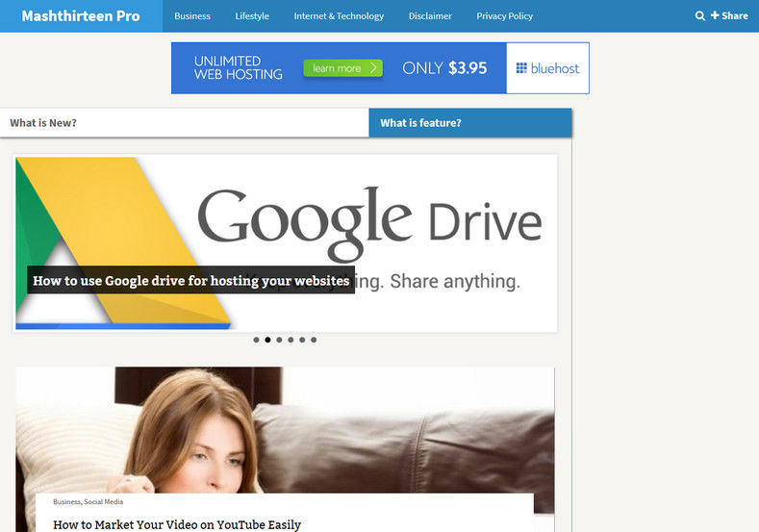Open the Privacy Policy page link
This screenshot has width=759, height=532.
(504, 16)
